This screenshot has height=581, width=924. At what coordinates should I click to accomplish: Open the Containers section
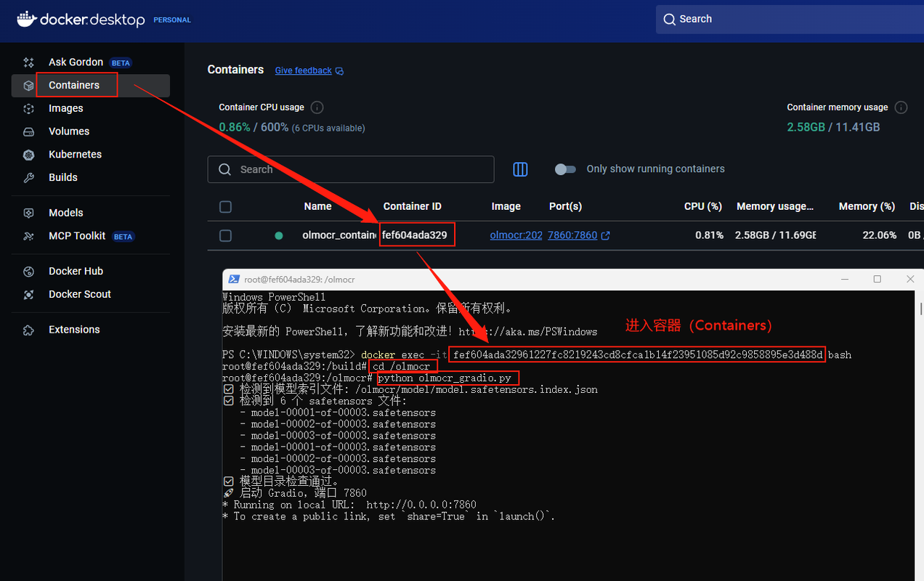(91, 85)
